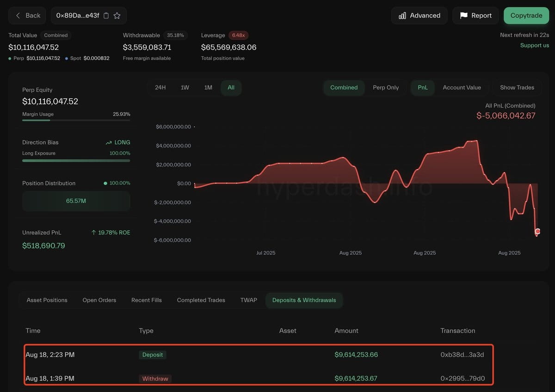Copy the wallet address with clipboard icon

point(106,16)
